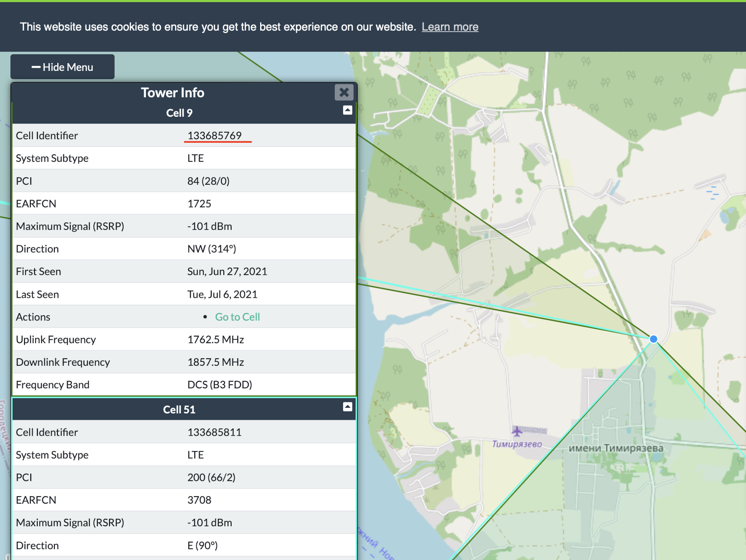This screenshot has height=560, width=746.
Task: Click Go to Cell link
Action: point(237,317)
